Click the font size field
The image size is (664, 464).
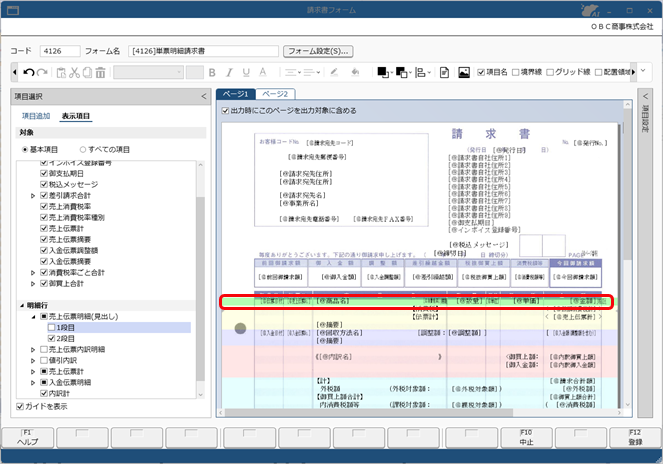click(x=195, y=72)
